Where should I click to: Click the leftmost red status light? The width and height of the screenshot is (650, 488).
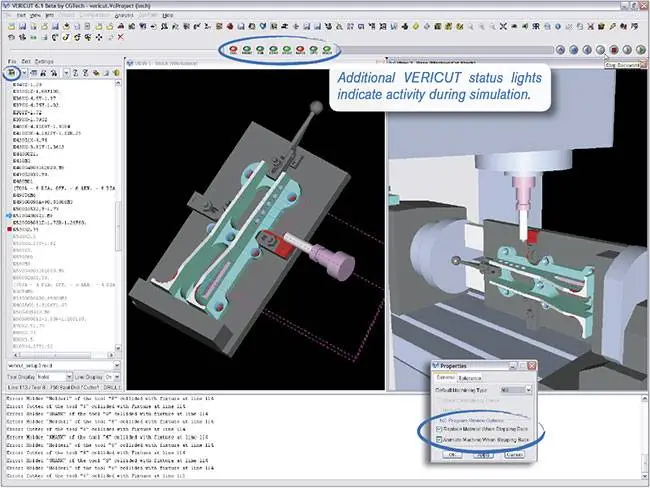(x=233, y=50)
